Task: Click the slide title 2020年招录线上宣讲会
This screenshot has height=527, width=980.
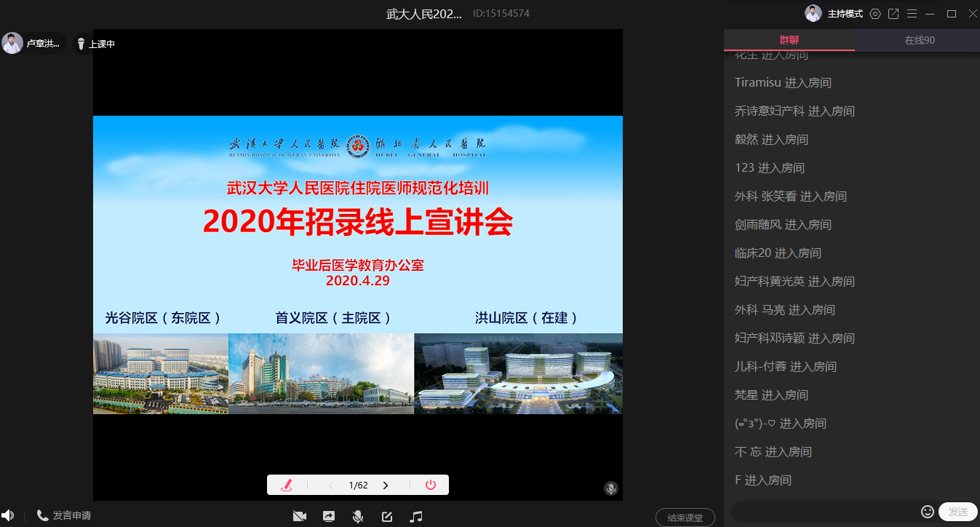Action: (358, 222)
